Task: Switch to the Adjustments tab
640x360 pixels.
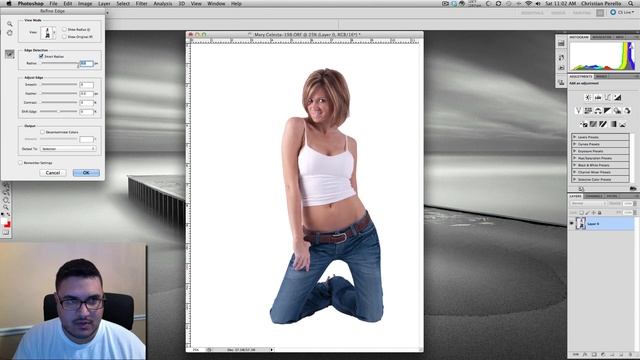Action: [581, 76]
